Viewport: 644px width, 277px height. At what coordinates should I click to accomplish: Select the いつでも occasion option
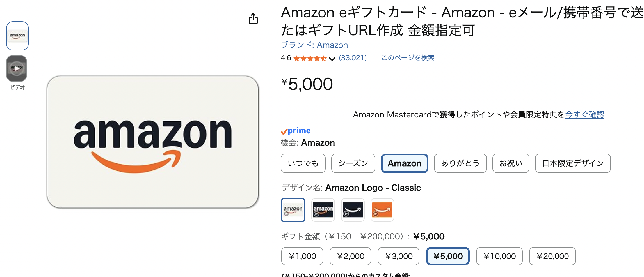coord(303,163)
